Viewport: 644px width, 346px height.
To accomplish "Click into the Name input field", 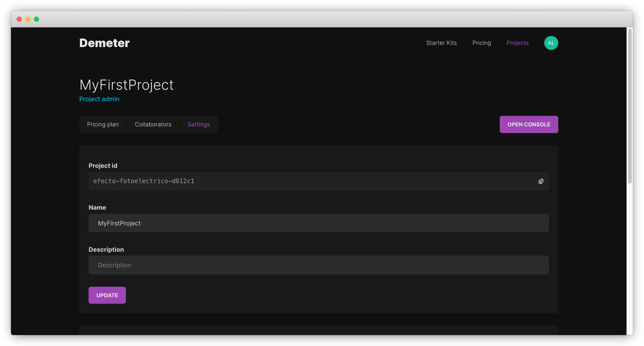I will click(x=319, y=223).
